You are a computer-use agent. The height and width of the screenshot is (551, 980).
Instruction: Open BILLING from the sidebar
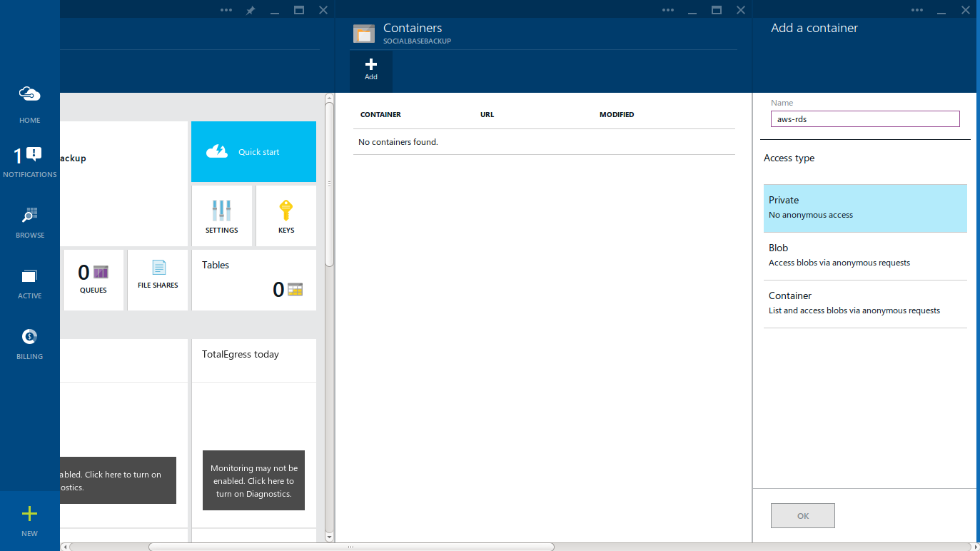click(x=29, y=344)
